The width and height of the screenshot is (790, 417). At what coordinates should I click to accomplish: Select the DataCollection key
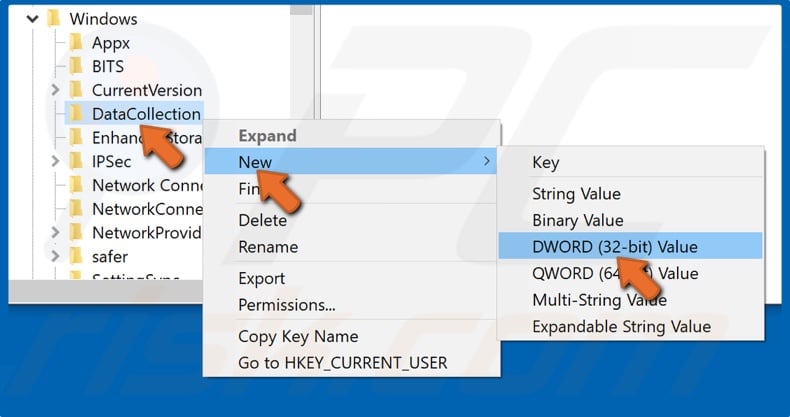point(146,114)
